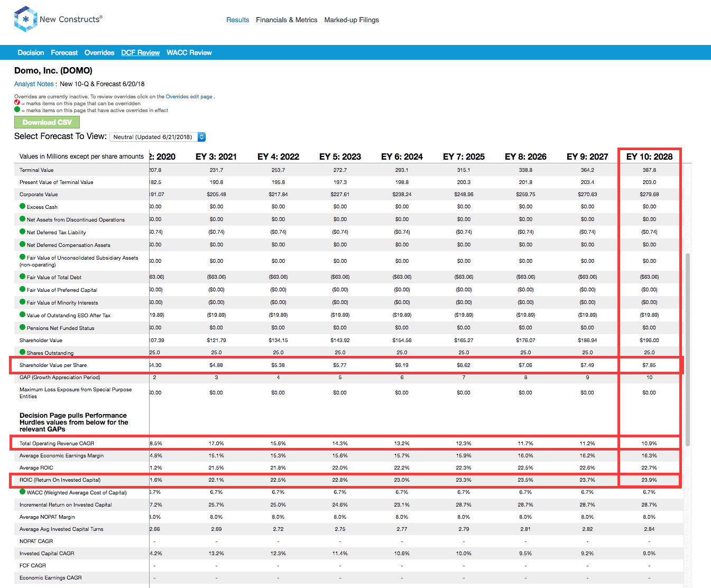711x588 pixels.
Task: Click green dot beside Fair Value of Unconsolidated Subsidiary Assets
Action: [23, 257]
